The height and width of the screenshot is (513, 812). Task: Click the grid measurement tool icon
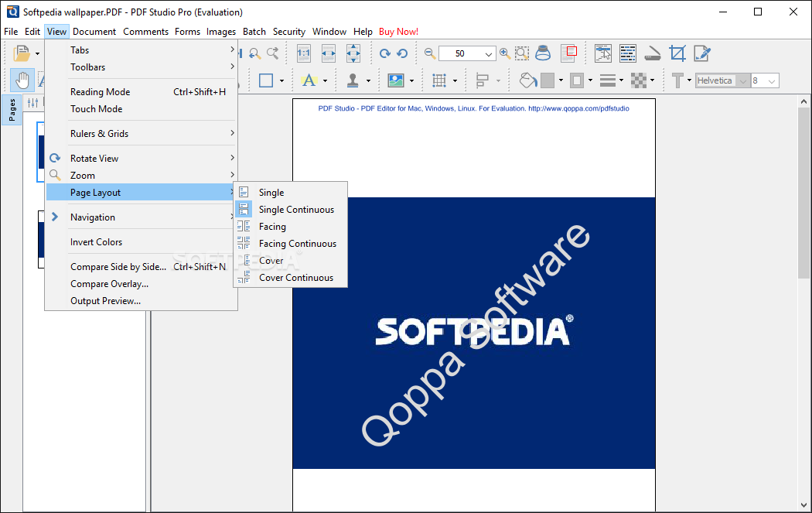[439, 80]
